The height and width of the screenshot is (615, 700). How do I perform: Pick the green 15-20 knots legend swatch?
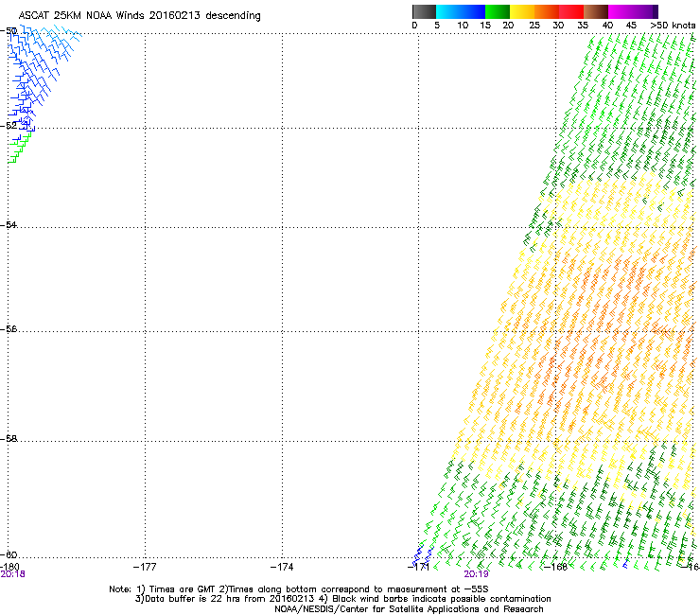tap(498, 11)
